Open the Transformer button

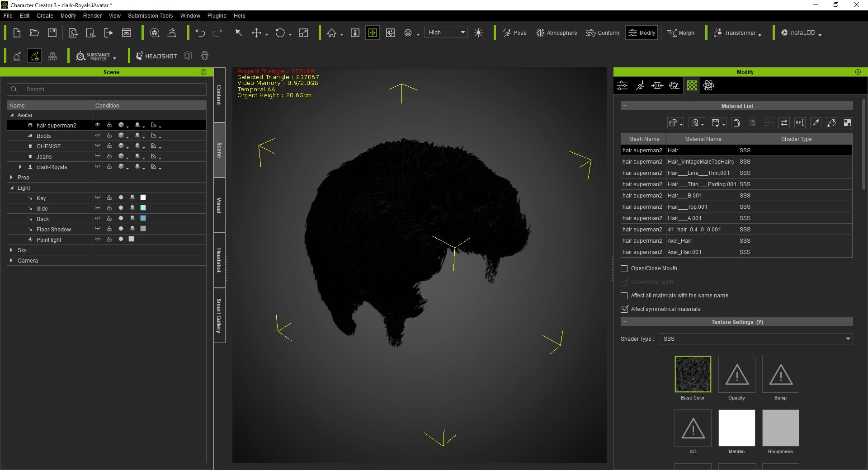point(737,33)
